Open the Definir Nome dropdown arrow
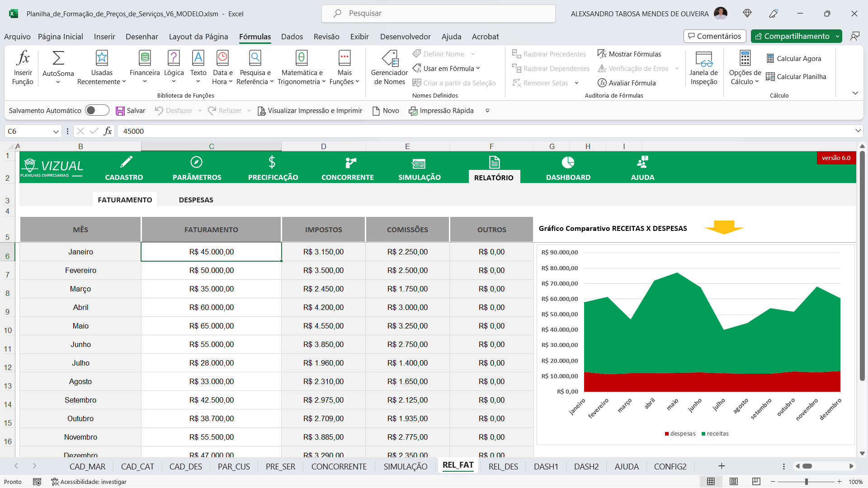Screen dimensions: 868x488 tap(473, 54)
